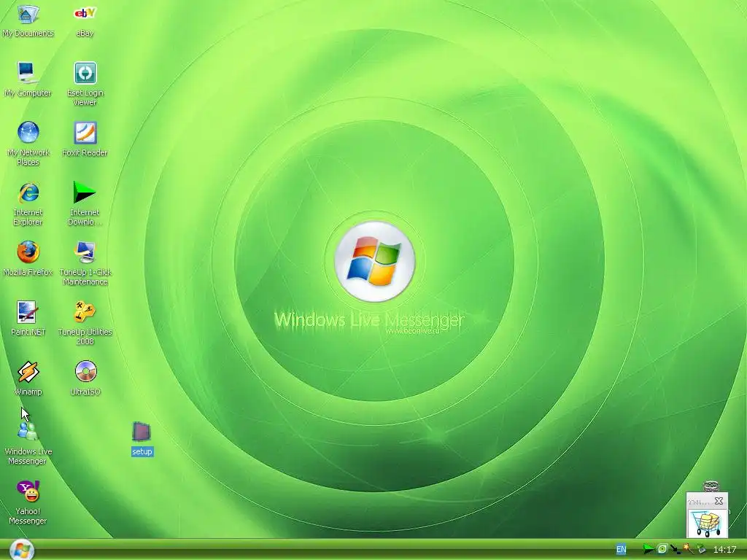Click the EN language bar indicator
The width and height of the screenshot is (747, 560).
coord(622,549)
